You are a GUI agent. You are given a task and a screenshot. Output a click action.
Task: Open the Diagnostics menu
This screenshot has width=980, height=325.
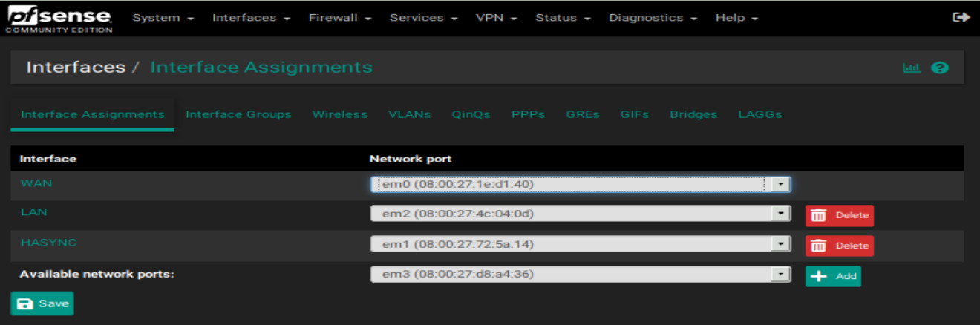click(x=653, y=18)
